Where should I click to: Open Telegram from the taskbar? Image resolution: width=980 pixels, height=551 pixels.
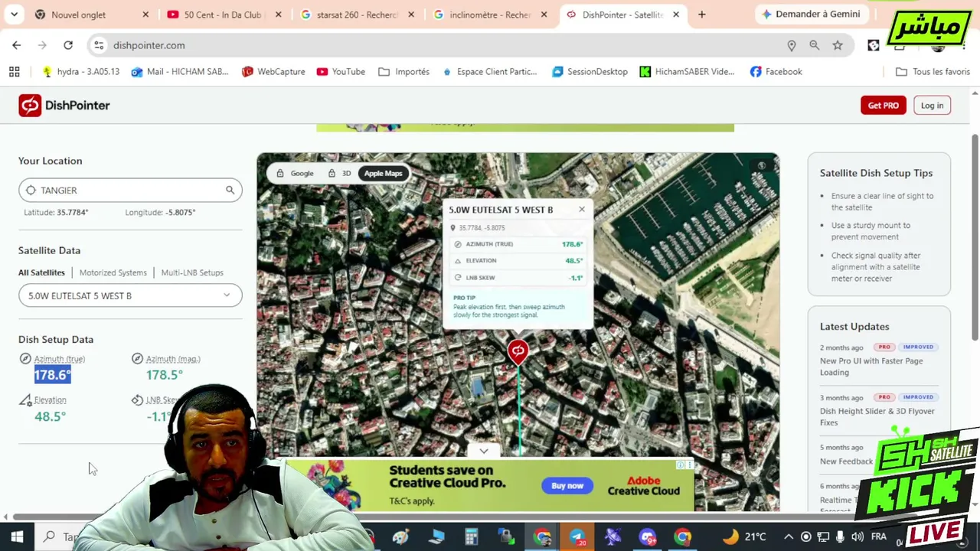(577, 536)
